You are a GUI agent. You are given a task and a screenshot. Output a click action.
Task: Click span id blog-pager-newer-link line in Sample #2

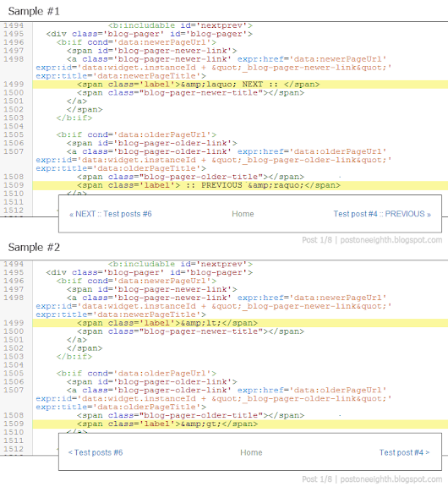point(152,289)
